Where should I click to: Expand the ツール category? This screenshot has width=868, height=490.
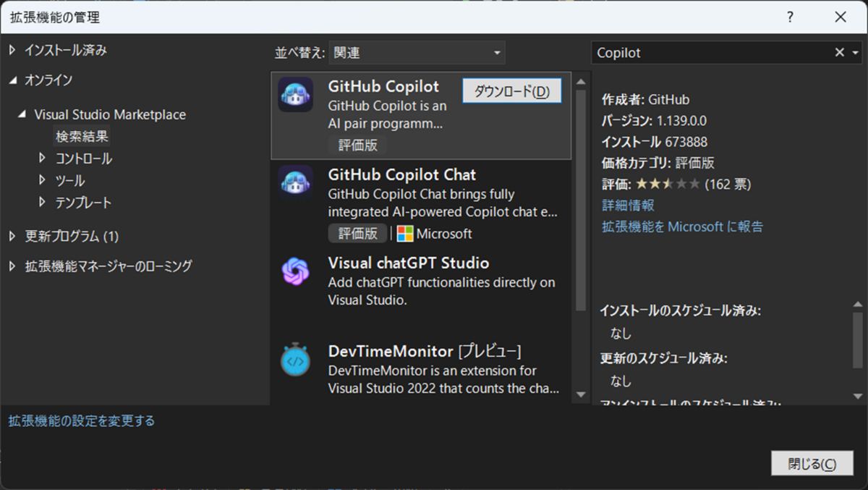pyautogui.click(x=42, y=180)
